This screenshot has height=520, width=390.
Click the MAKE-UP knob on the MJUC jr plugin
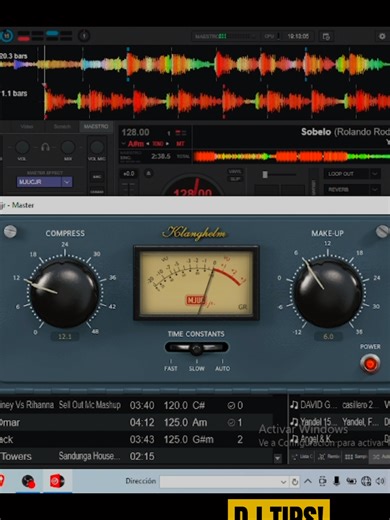(x=328, y=294)
